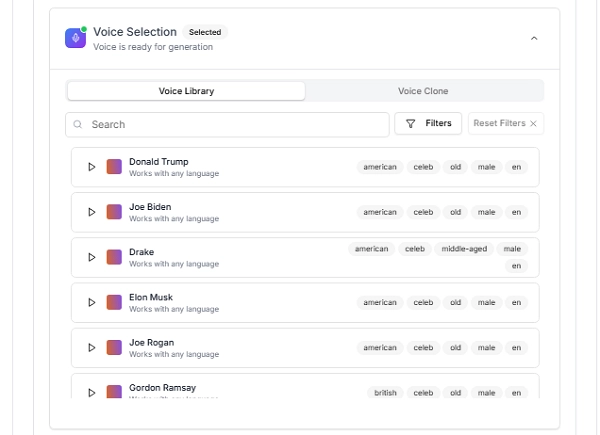Viewport: 600px width, 435px height.
Task: Click the Elon Musk avatar thumbnail
Action: tap(114, 302)
